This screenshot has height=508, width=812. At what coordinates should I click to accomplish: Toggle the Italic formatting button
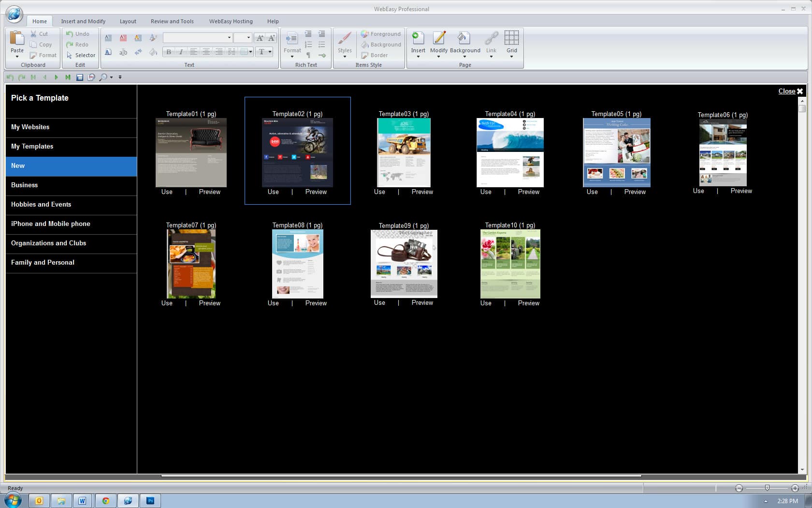[x=181, y=52]
